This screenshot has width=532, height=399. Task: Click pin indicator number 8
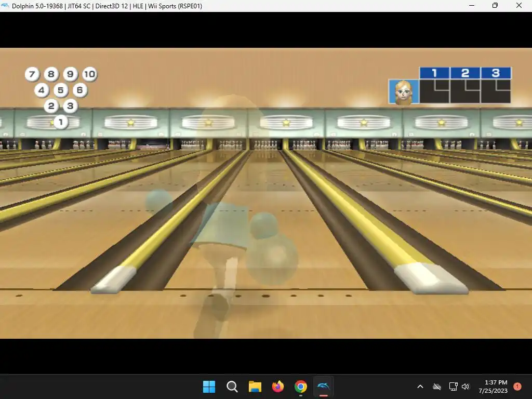pos(51,74)
